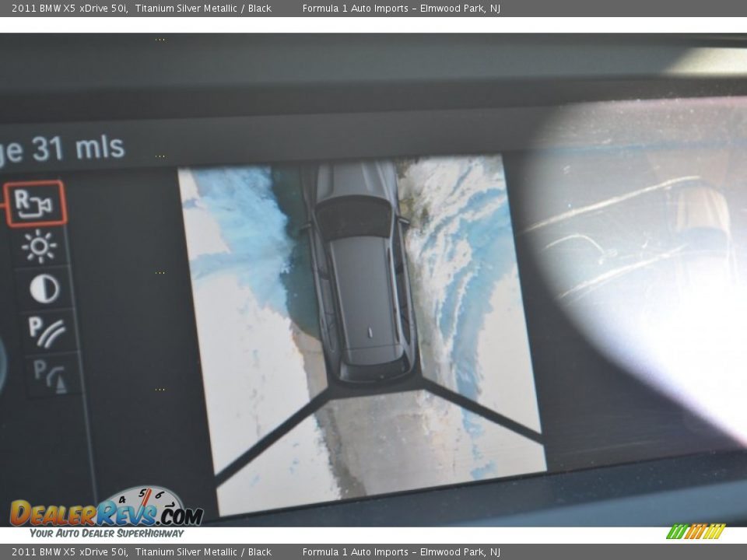
Task: Click top caption Titanium Silver Metallic / Black
Action: pos(203,9)
